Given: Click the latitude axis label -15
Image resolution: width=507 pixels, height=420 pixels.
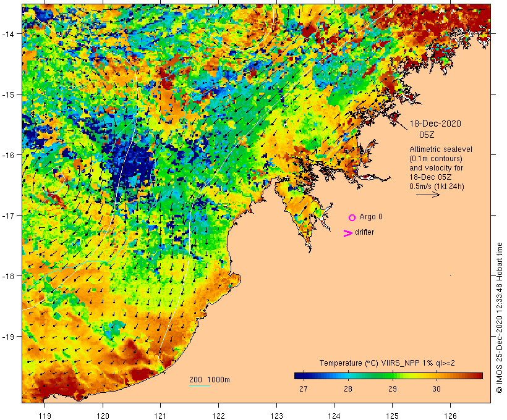Looking at the screenshot, I should [x=8, y=94].
